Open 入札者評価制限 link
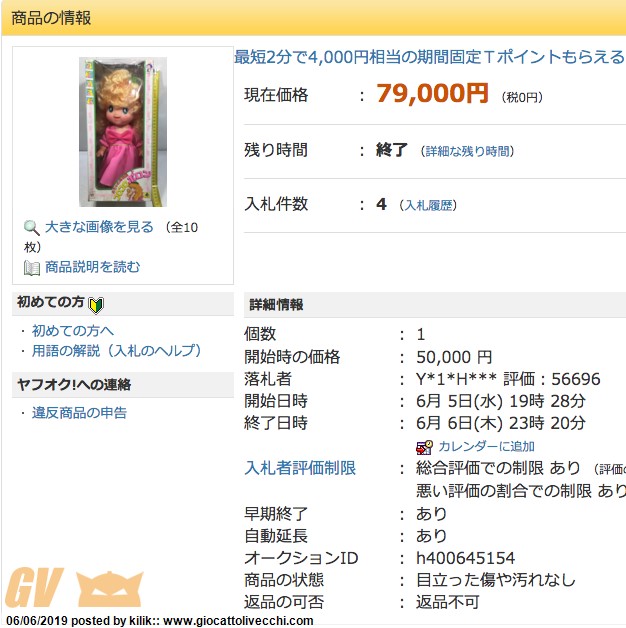This screenshot has width=626, height=628. [x=300, y=468]
